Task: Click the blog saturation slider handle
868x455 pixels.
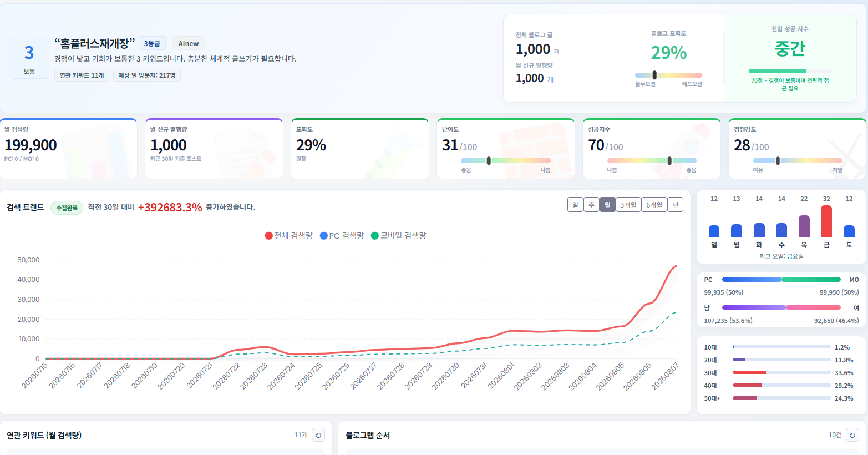Action: [654, 75]
